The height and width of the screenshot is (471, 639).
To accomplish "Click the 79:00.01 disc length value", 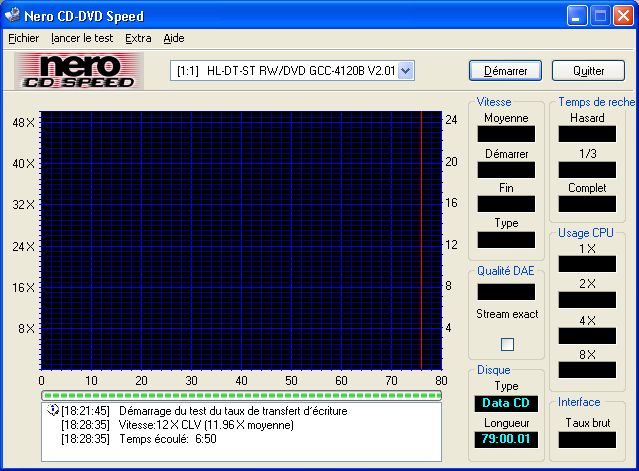I will pos(506,439).
